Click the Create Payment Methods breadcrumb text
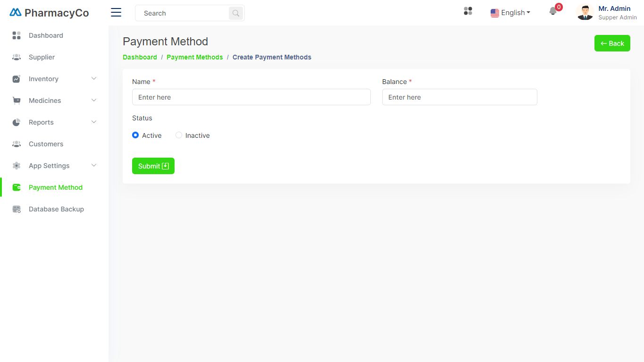Screen dimensions: 644x362 tap(272, 57)
